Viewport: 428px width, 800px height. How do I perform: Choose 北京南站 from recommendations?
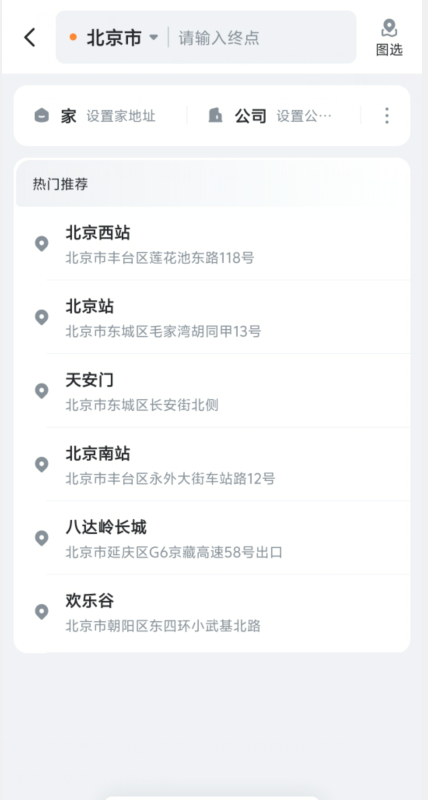coord(228,464)
